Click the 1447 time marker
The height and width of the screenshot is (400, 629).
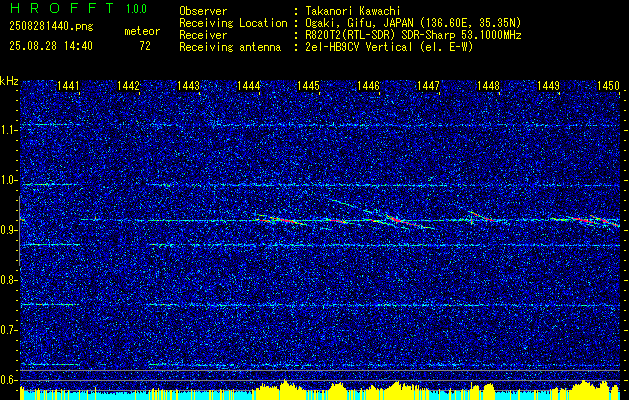pos(428,85)
